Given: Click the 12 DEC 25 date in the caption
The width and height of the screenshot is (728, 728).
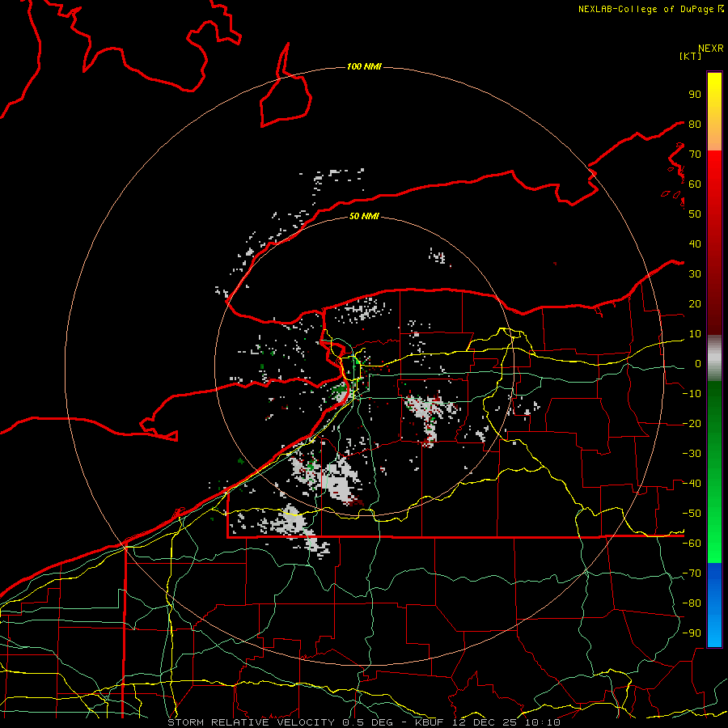Looking at the screenshot, I should pyautogui.click(x=485, y=722).
